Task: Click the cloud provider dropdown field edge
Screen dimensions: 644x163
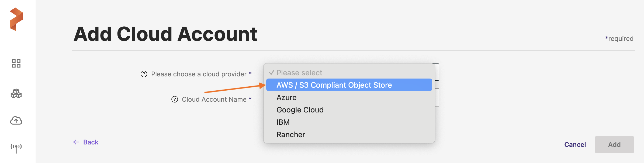Action: pyautogui.click(x=437, y=72)
